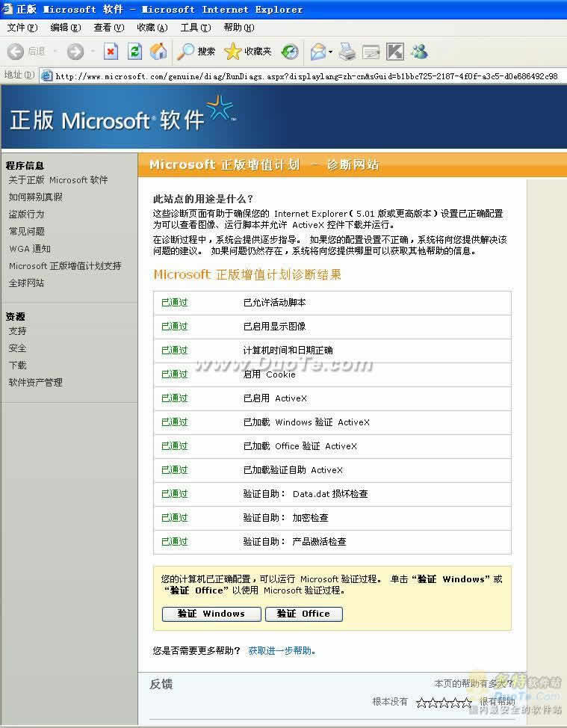Click the 验证自助: 产品激活检查 text
This screenshot has height=728, width=567.
[294, 541]
